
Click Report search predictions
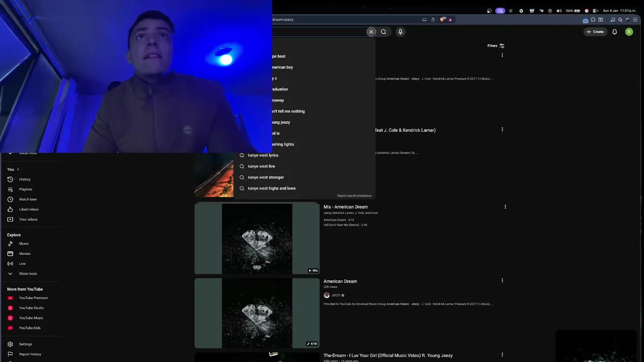point(354,196)
